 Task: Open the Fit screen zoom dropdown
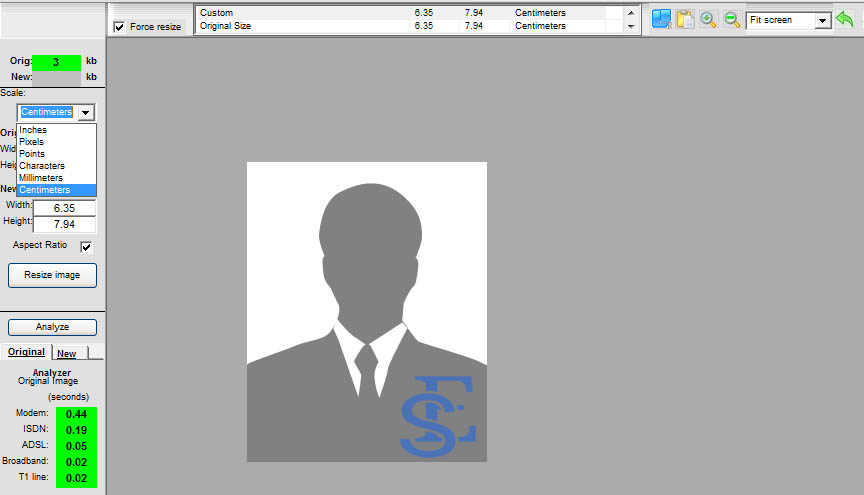(822, 20)
